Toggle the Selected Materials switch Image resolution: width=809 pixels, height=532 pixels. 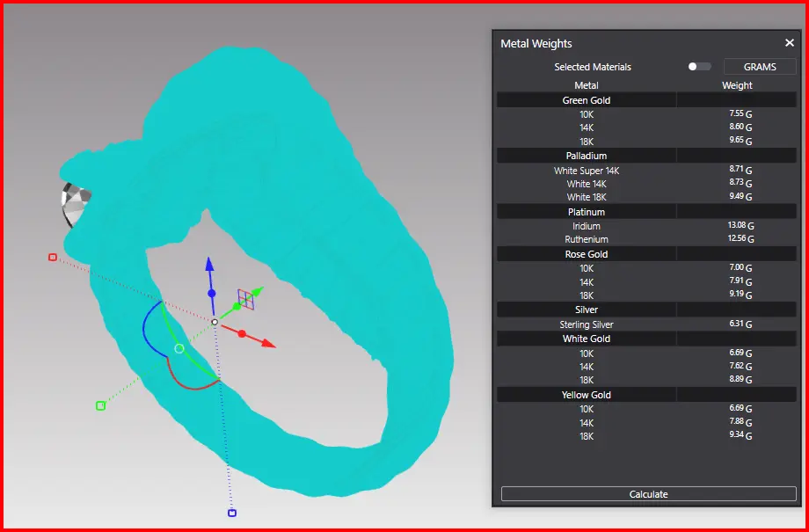tap(699, 67)
